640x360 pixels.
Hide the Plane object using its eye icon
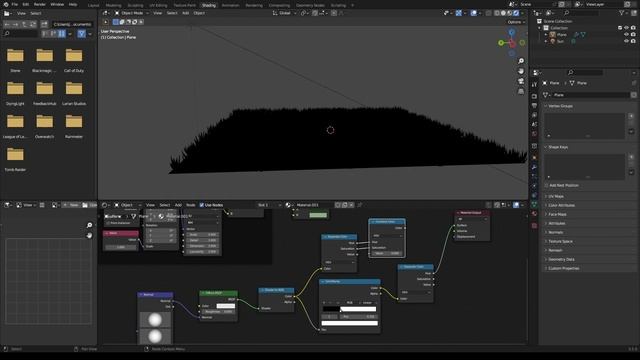click(627, 35)
